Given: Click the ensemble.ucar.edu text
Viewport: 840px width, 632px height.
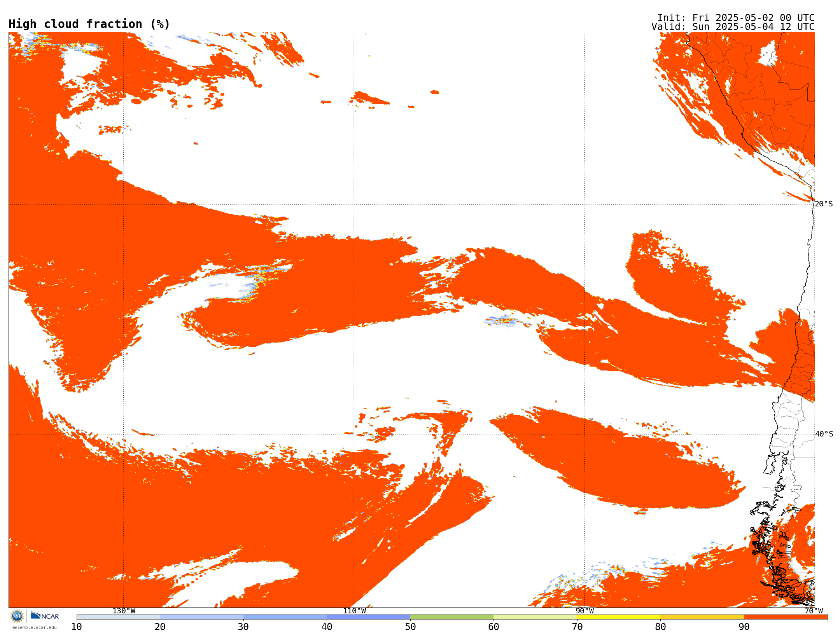Looking at the screenshot, I should (35, 627).
